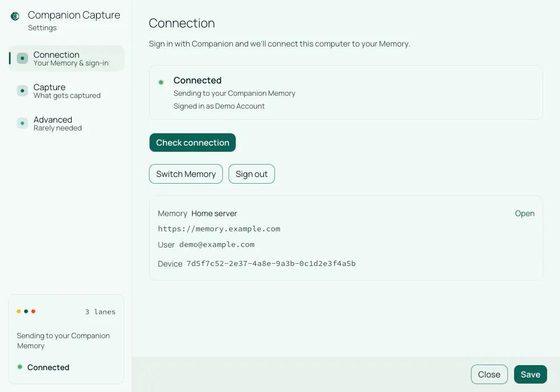Switch to the Capture section
Viewport: 560px width, 392px height.
tap(67, 91)
